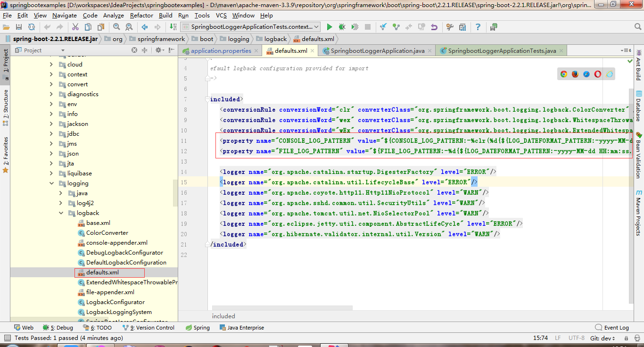Collapse the logback folder in tree
644x347 pixels.
click(61, 213)
